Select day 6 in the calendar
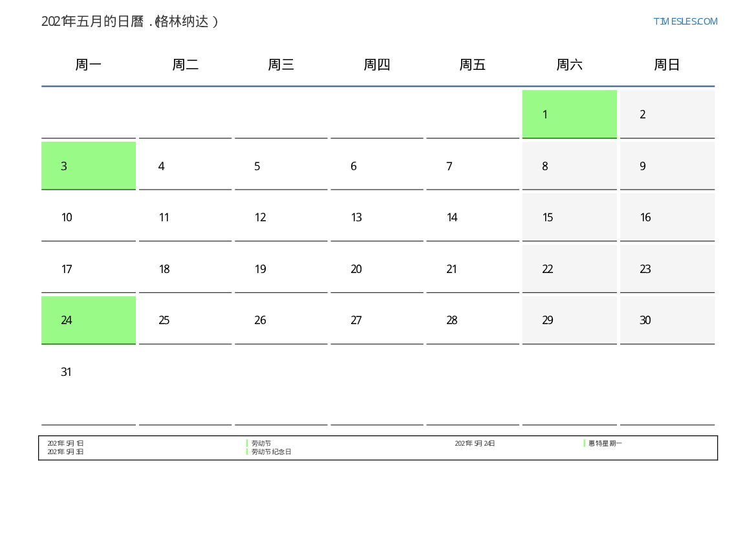This screenshot has height=535, width=756. click(x=376, y=166)
